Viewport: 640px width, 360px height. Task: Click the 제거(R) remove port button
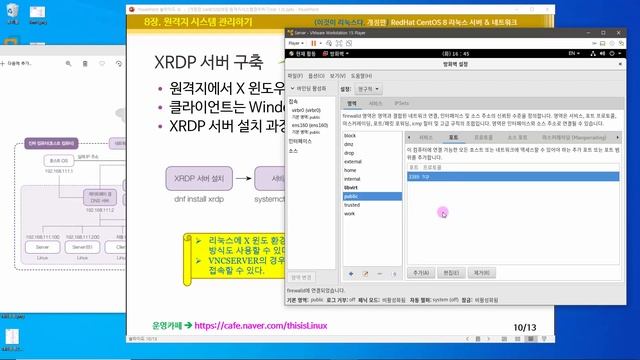(482, 273)
